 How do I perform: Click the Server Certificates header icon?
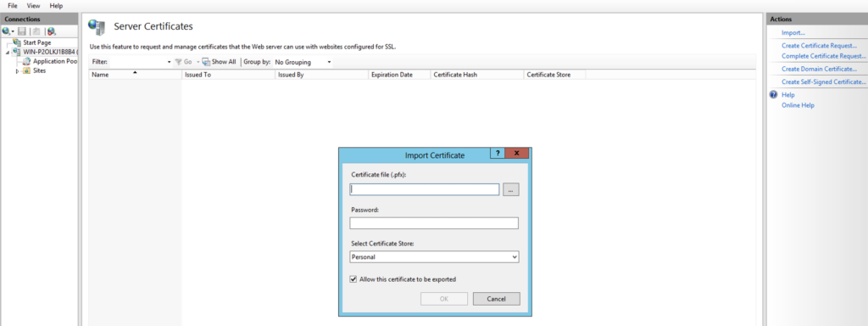97,27
